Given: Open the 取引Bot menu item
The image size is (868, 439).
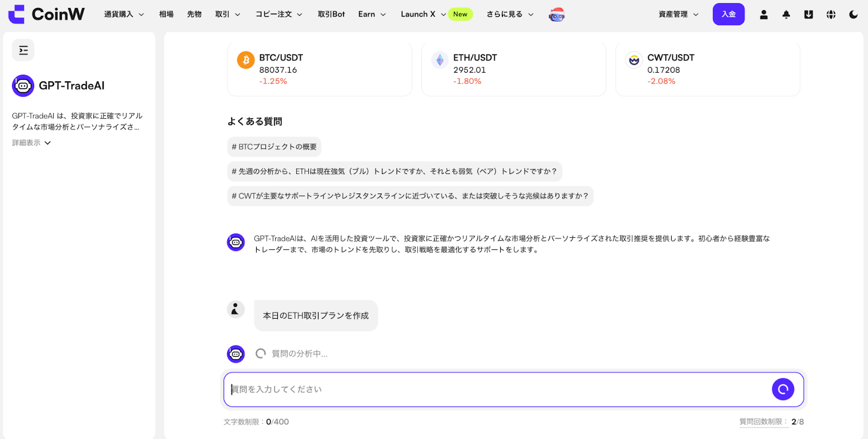Looking at the screenshot, I should coord(331,14).
